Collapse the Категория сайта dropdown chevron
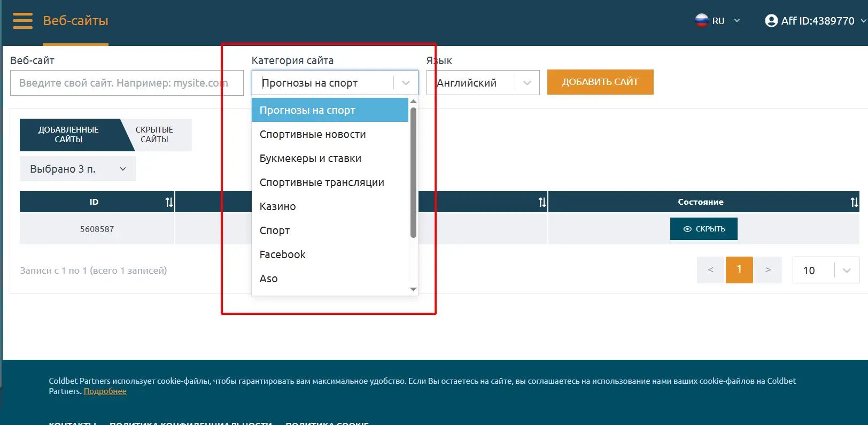The width and height of the screenshot is (868, 425). (x=406, y=83)
